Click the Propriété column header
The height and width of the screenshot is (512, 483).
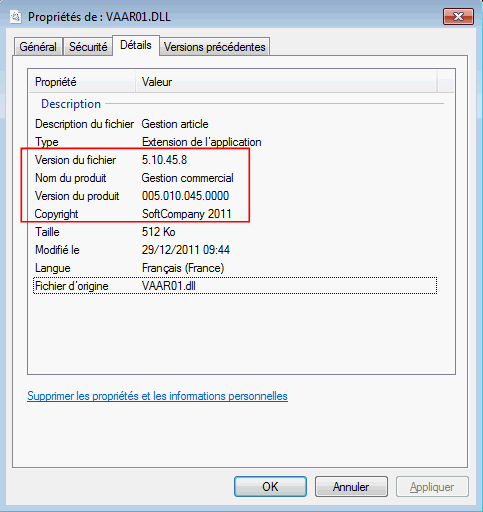(82, 82)
